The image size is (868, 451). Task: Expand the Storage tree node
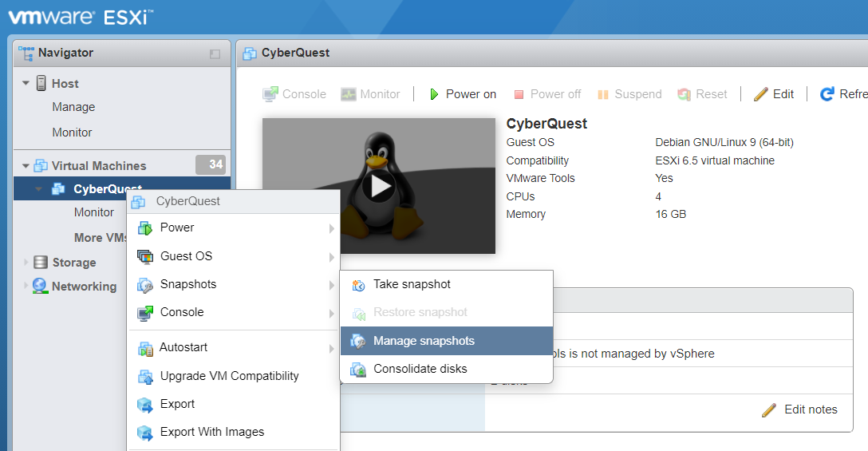point(26,262)
